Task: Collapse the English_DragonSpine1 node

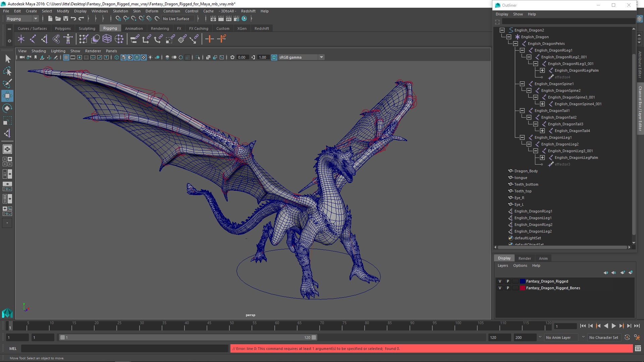Action: [x=522, y=84]
